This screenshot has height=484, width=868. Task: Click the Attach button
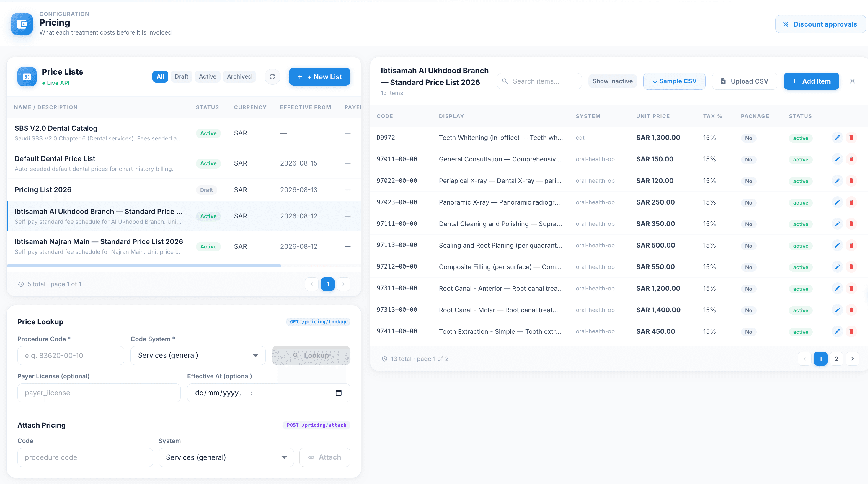coord(325,457)
